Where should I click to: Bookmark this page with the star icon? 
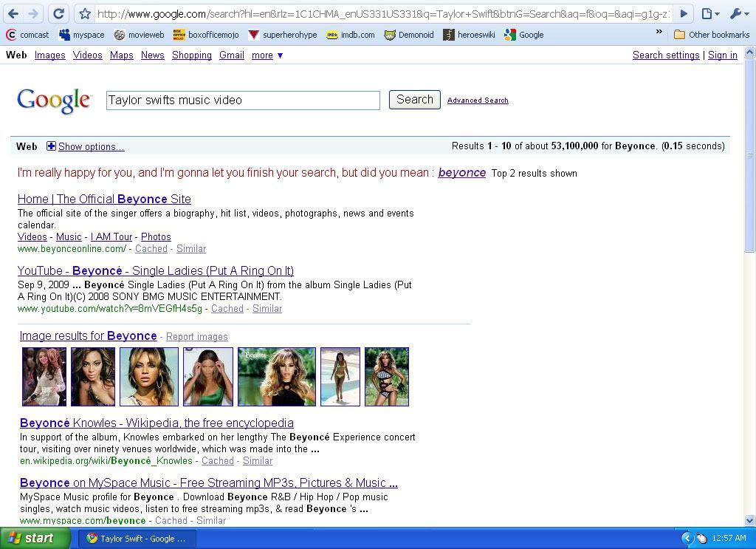tap(85, 13)
